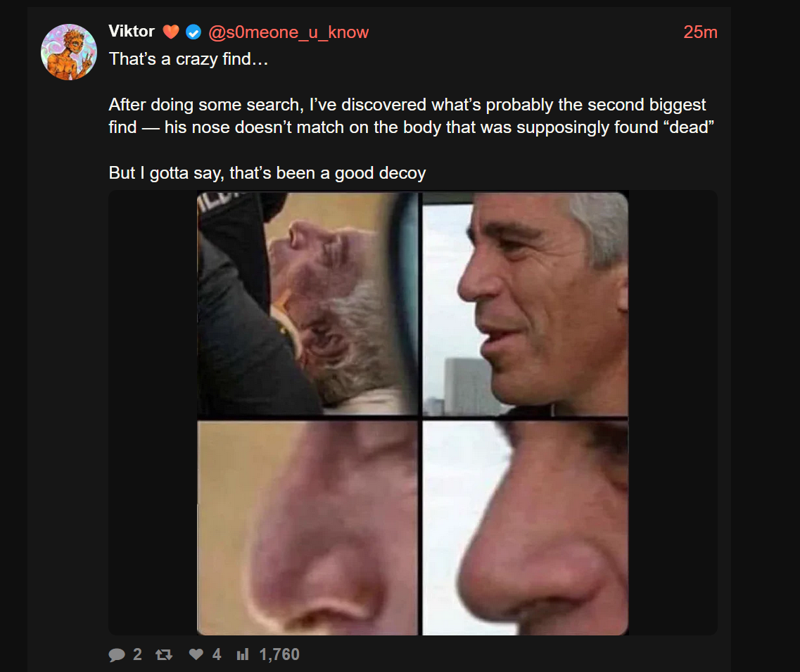
Task: Click the 25m post timestamp
Action: (700, 32)
